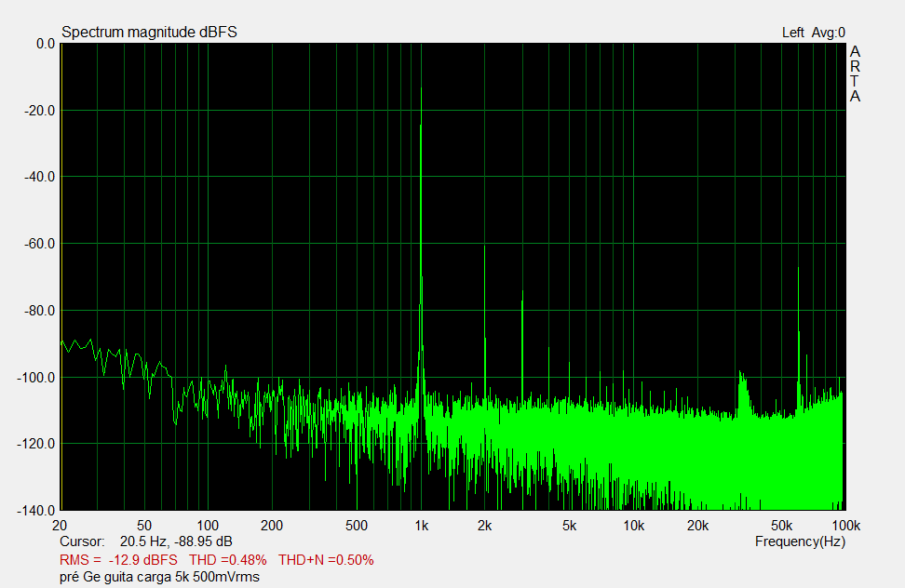Click the '-20.0' magnitude axis label

(x=39, y=111)
